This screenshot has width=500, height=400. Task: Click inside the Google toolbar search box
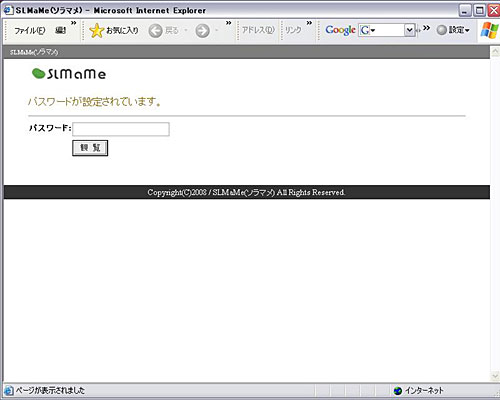click(x=390, y=30)
